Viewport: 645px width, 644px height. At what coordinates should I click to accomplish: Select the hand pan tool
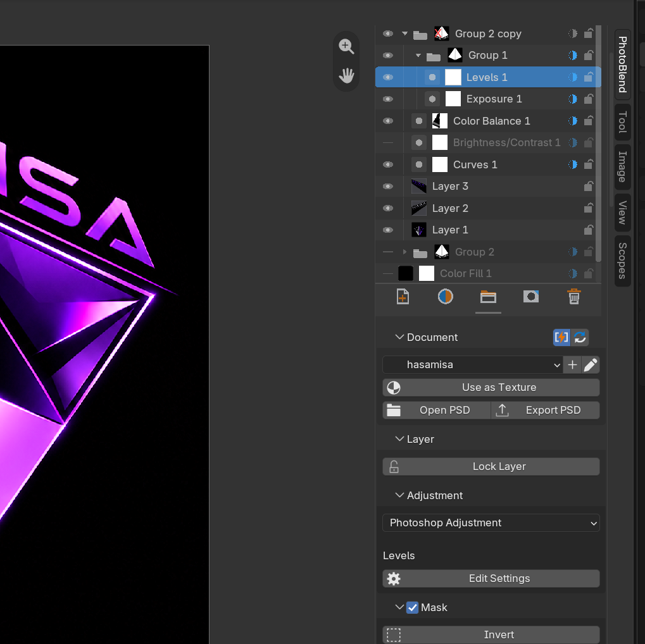346,76
